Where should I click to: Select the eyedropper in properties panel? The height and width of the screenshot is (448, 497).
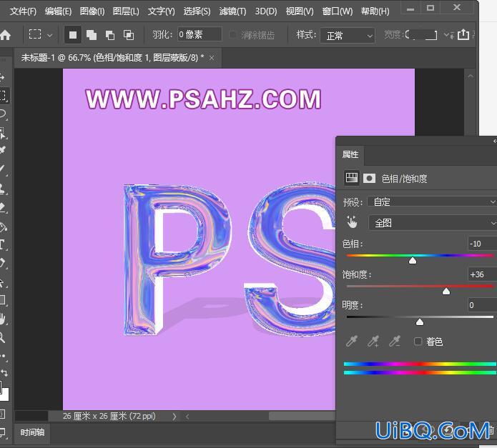tap(352, 342)
